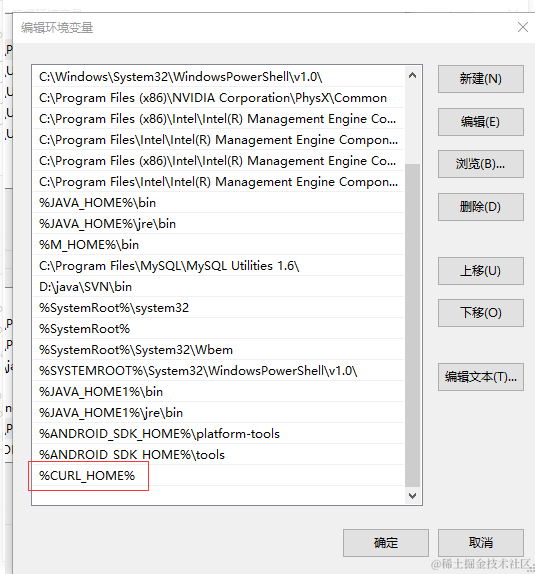The width and height of the screenshot is (535, 574).
Task: Select %M_HOME%\bin entry
Action: tap(218, 245)
